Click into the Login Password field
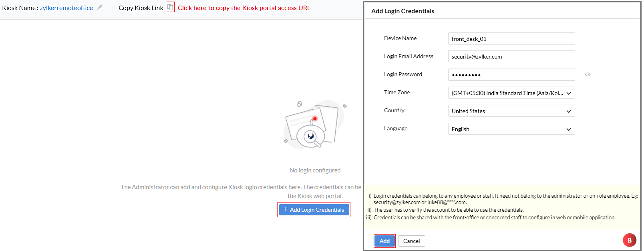Image resolution: width=644 pixels, height=251 pixels. click(x=511, y=75)
